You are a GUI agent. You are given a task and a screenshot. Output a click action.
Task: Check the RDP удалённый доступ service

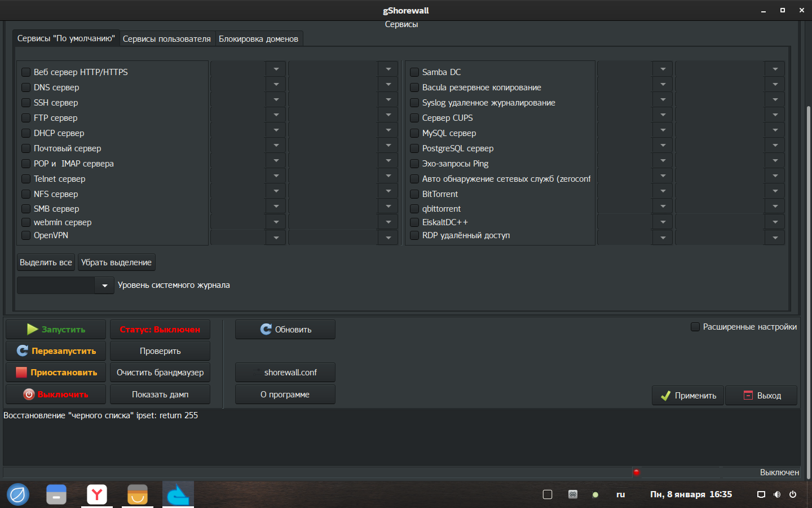(x=414, y=235)
